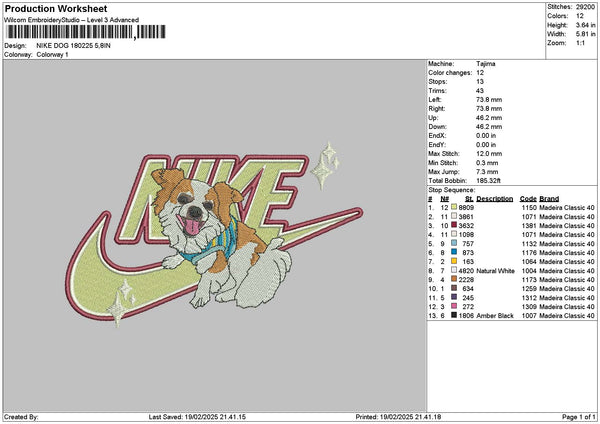Screen dimensions: 600x424
Task: Click the Stop Sequence heading
Action: [x=452, y=190]
